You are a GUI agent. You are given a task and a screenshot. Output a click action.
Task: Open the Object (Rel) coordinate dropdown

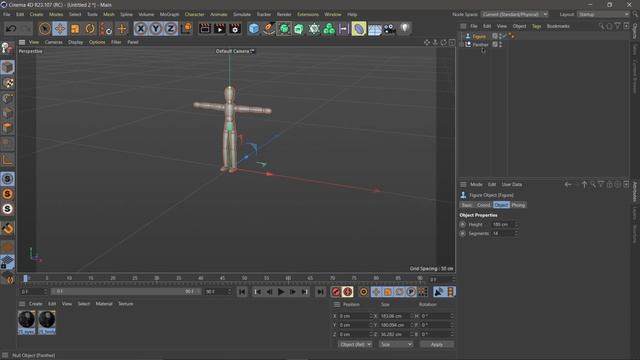coord(355,344)
